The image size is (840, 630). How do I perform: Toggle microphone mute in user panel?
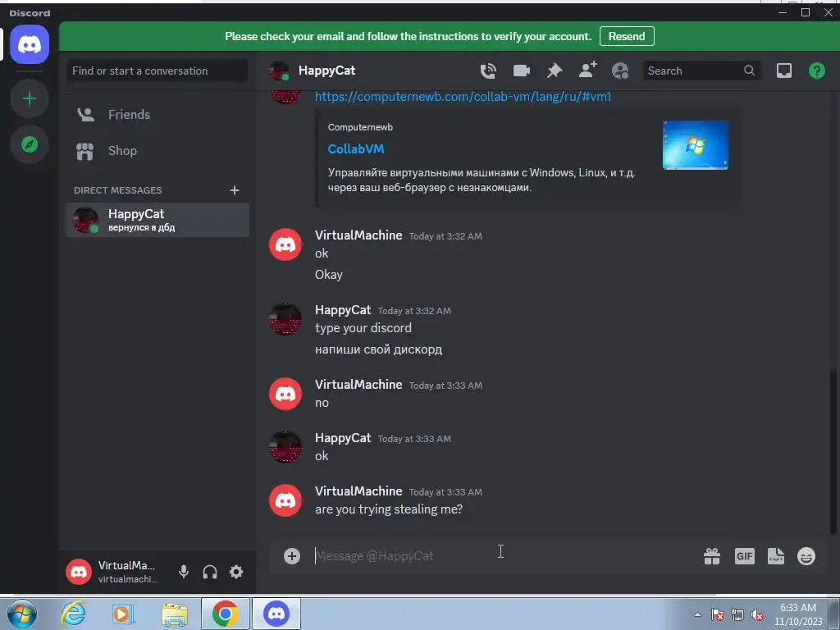(x=184, y=572)
